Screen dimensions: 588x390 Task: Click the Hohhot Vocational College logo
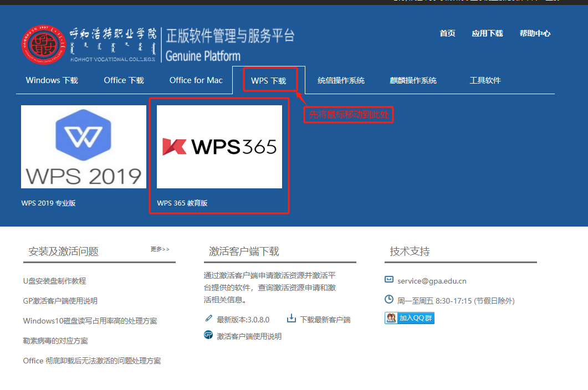43,45
